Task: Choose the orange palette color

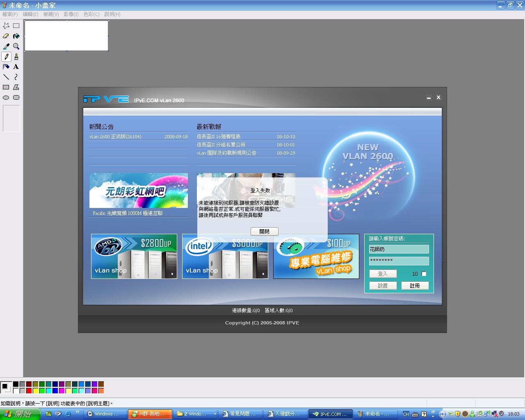Action: coord(101,391)
